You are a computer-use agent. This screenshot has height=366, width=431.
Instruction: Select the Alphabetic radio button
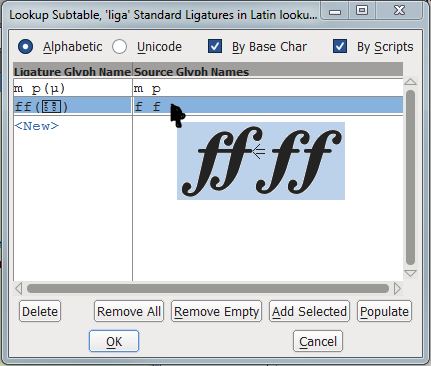pyautogui.click(x=26, y=47)
